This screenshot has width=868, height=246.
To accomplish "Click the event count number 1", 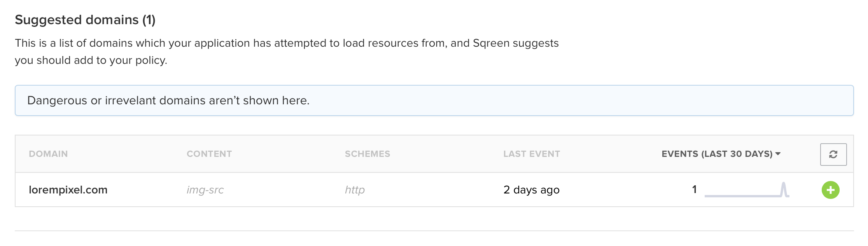I will pyautogui.click(x=694, y=190).
